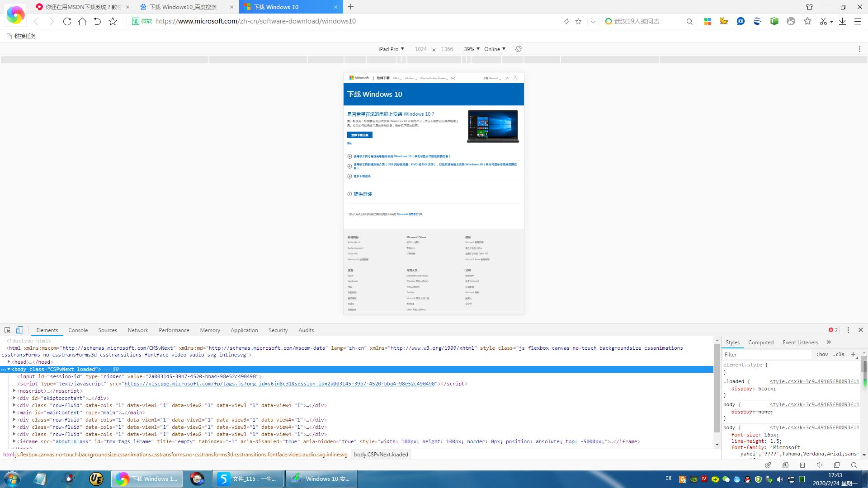This screenshot has height=488, width=868.
Task: Open the Event Listeners tab
Action: [x=800, y=343]
